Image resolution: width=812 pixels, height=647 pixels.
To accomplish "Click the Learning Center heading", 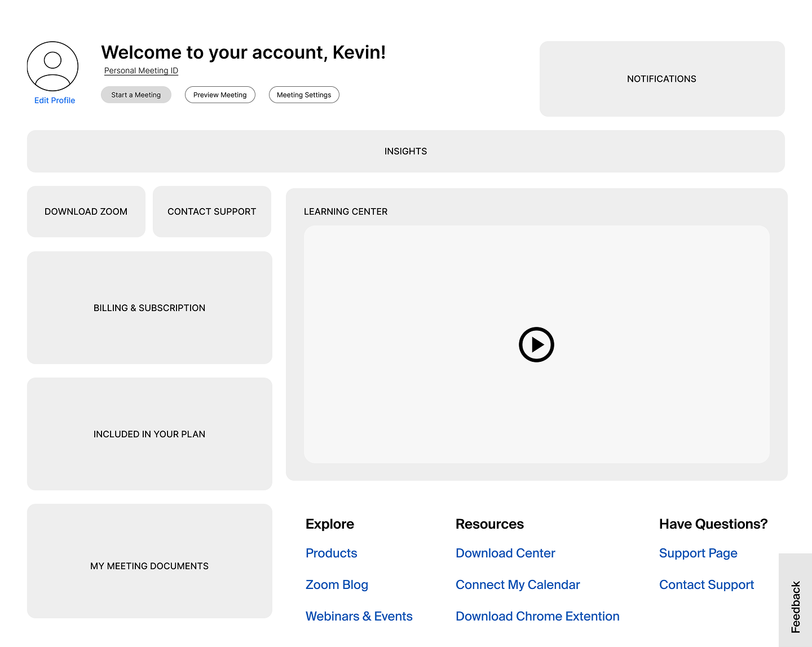I will [x=346, y=211].
